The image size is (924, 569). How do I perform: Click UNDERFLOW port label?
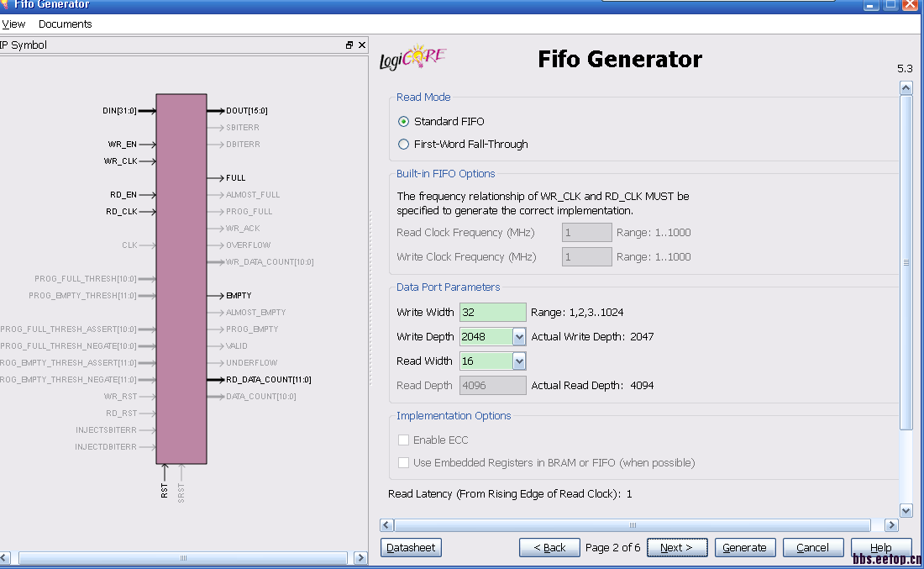pos(252,362)
